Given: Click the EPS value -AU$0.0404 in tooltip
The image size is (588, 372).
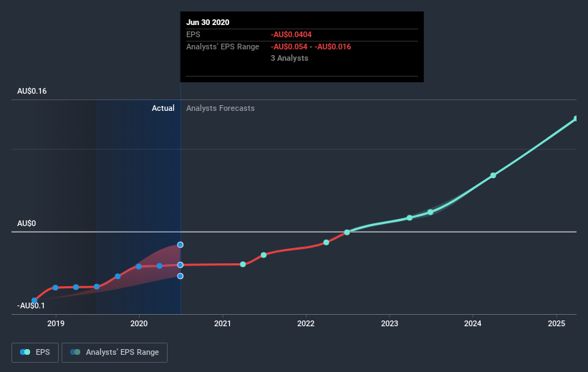Looking at the screenshot, I should (x=291, y=34).
